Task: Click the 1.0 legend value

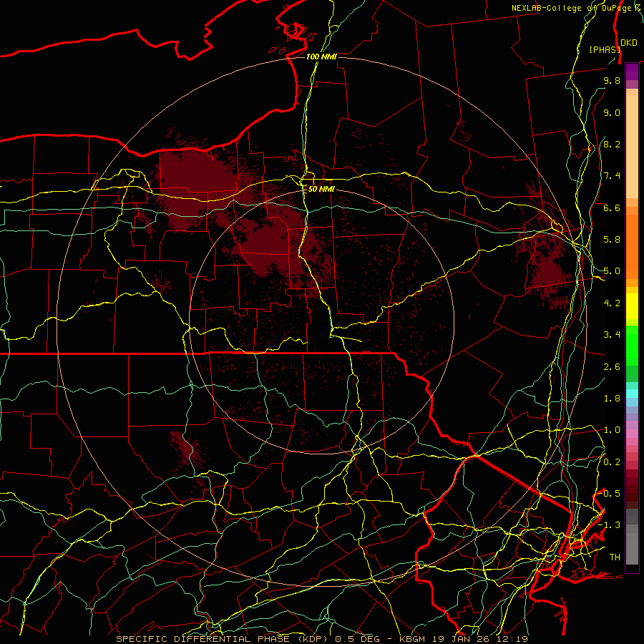Action: [x=612, y=430]
